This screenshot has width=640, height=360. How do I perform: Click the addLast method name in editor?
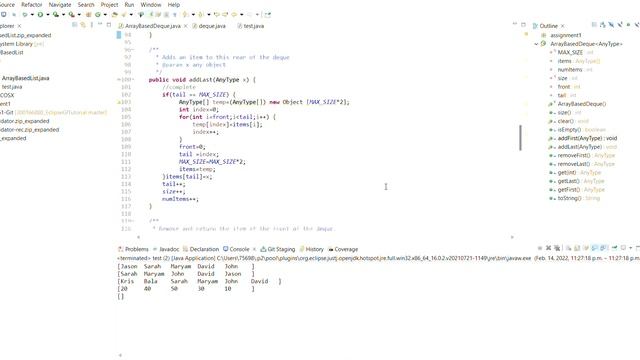pos(200,80)
